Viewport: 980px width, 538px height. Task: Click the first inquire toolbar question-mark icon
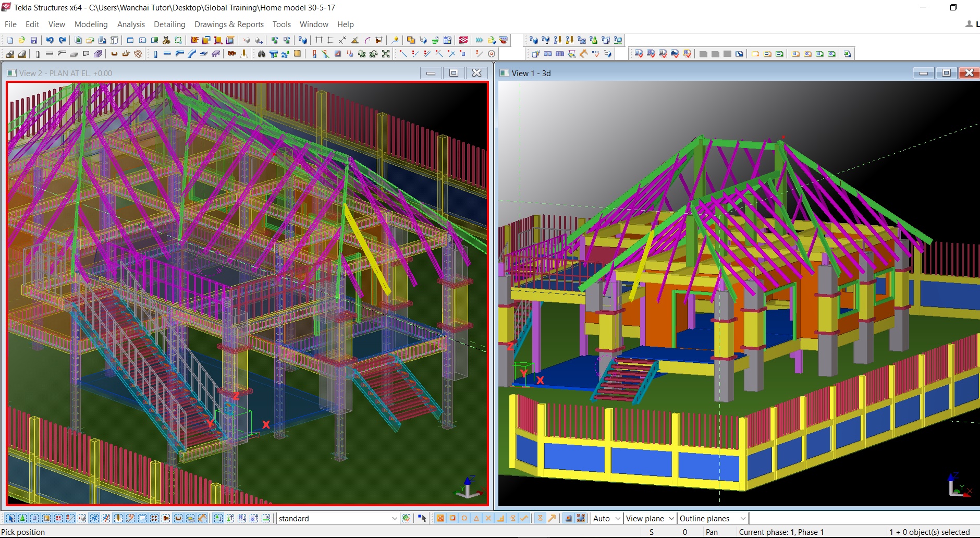[x=533, y=40]
